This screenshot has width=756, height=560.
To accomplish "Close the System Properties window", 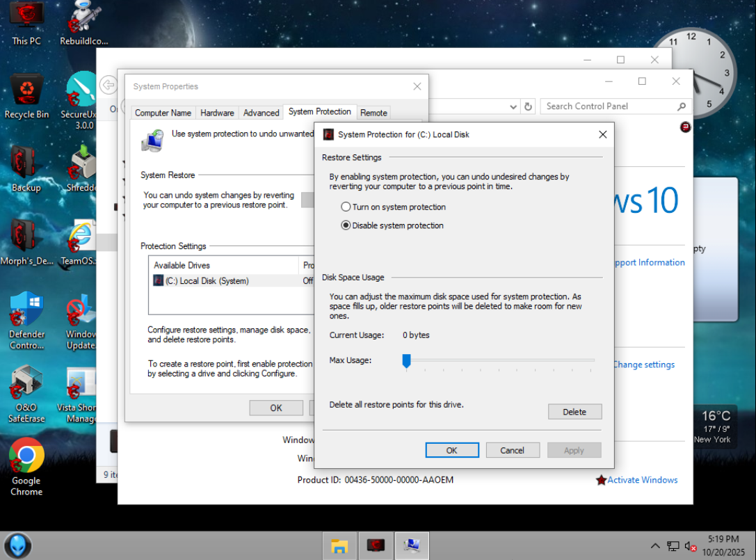I will pos(417,86).
